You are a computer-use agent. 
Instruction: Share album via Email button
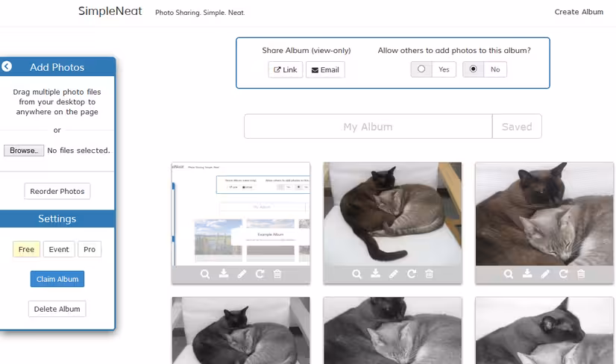pos(325,69)
